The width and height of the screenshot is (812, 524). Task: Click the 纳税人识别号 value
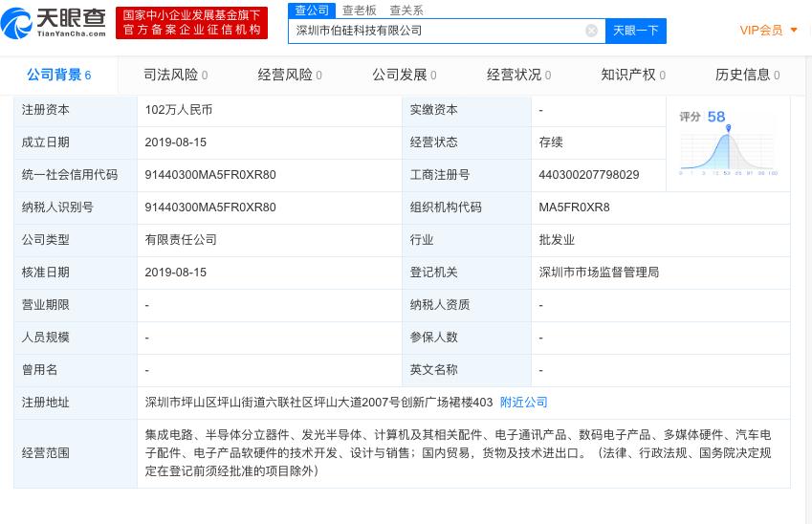point(210,207)
